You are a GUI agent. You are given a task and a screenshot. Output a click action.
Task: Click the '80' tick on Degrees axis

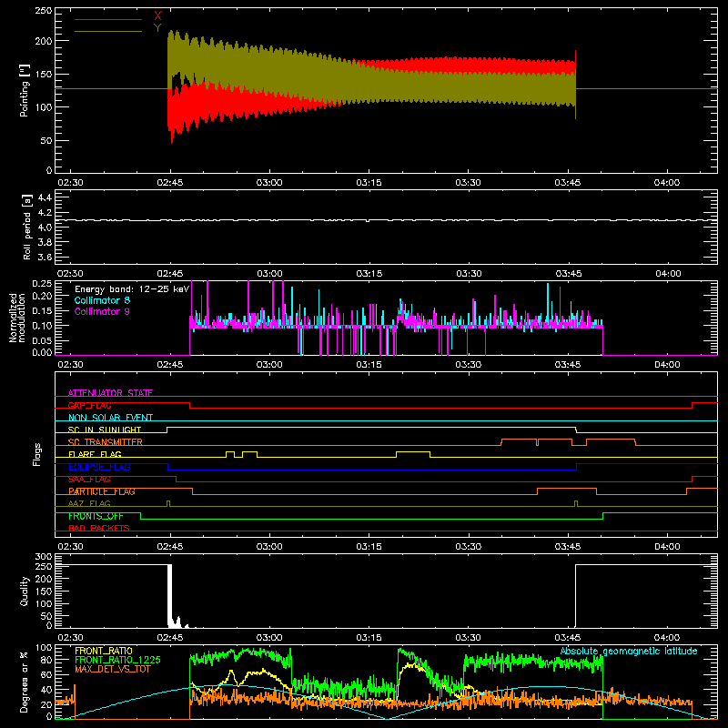46,660
